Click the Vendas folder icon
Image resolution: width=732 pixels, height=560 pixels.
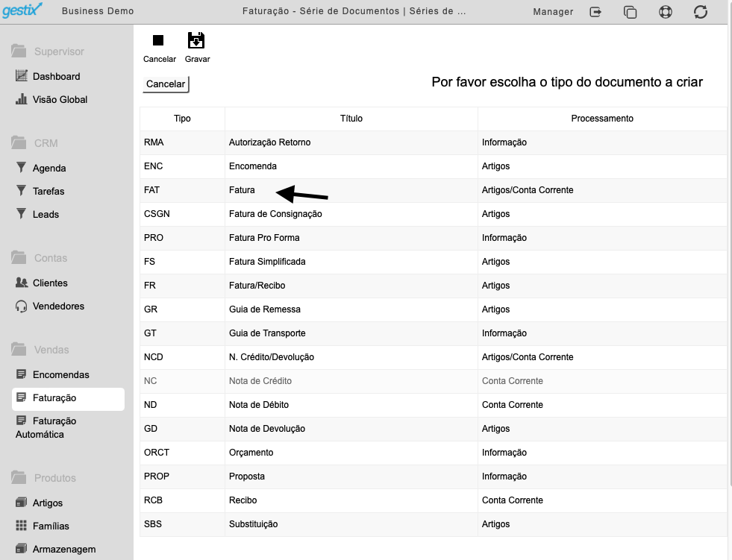[19, 348]
